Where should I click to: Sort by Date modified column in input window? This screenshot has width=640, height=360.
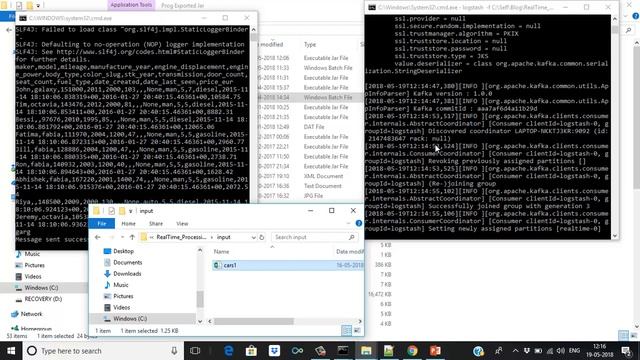(x=349, y=252)
